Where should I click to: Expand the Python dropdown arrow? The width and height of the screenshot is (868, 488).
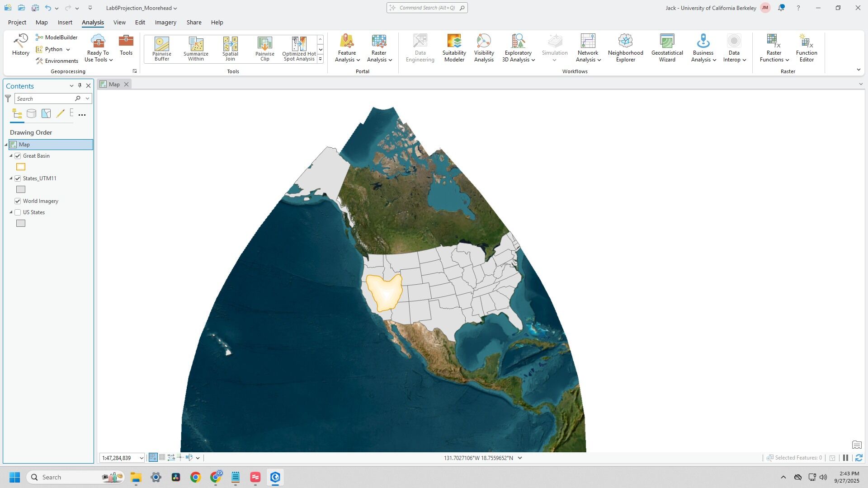68,49
